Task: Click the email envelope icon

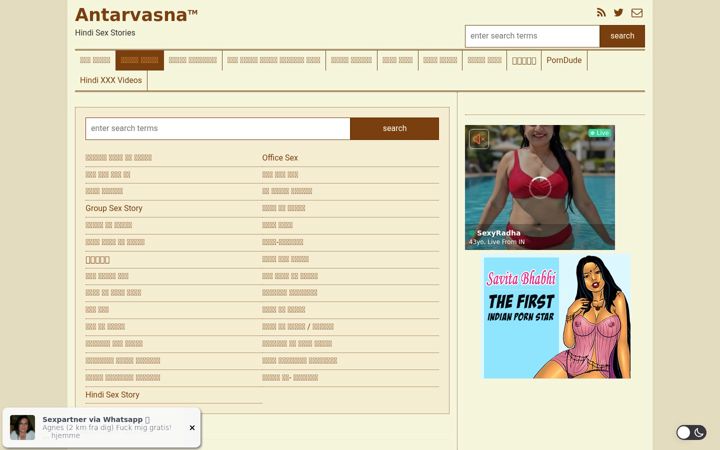Action: pos(636,13)
